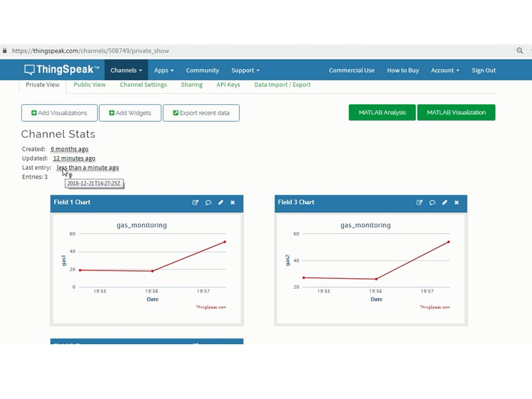Open Field 1 Chart in new window

coord(195,202)
